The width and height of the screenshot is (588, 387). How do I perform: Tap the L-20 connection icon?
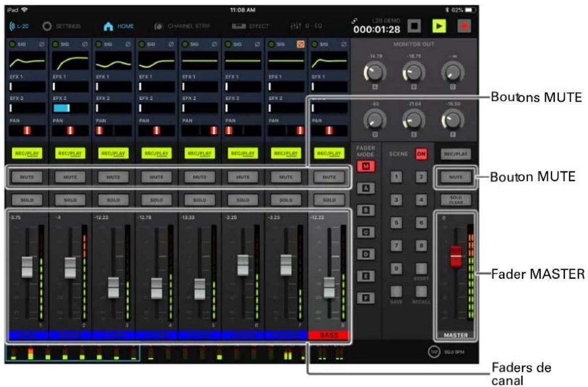[x=18, y=26]
